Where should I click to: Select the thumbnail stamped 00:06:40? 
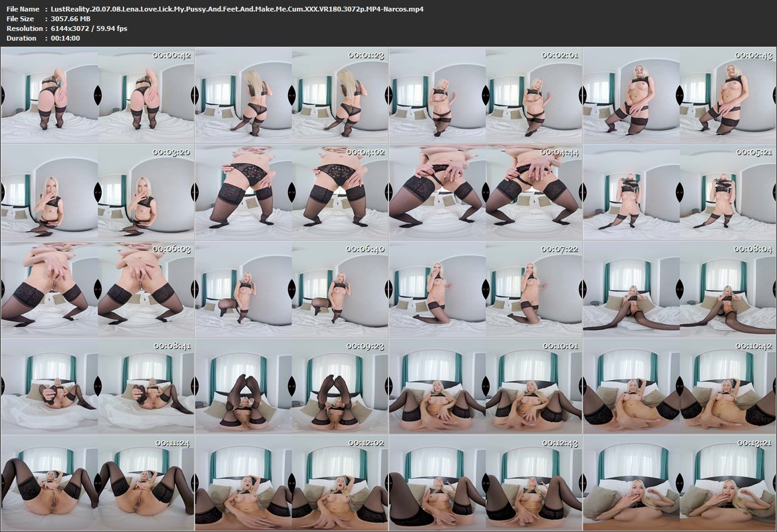click(x=291, y=290)
